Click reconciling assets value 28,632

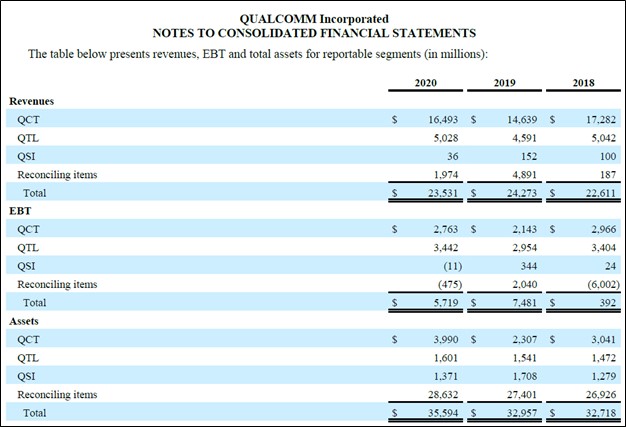(x=443, y=395)
